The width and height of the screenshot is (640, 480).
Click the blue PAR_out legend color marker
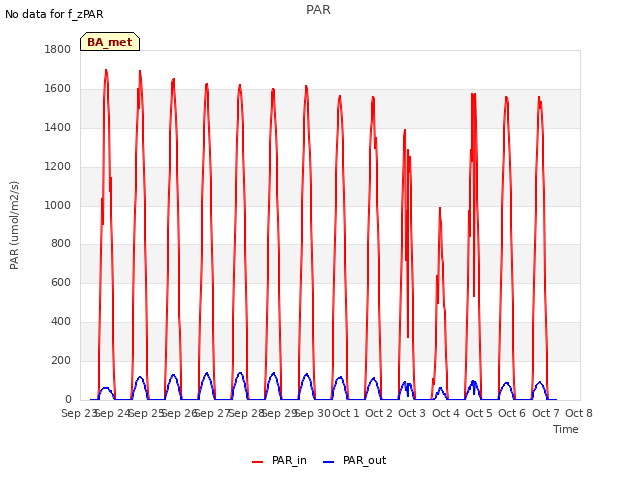[329, 462]
